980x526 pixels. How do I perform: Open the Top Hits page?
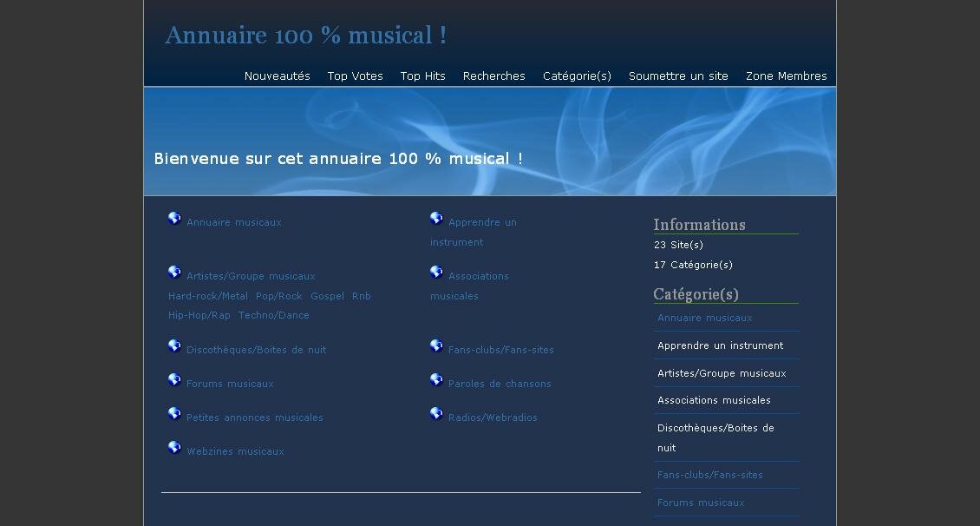[x=422, y=76]
